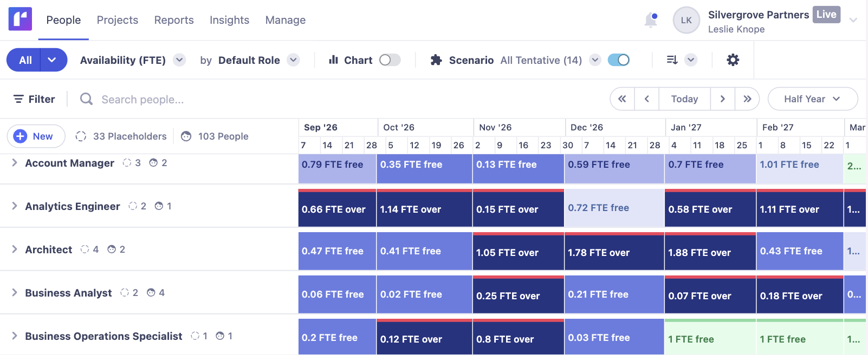Click the search magnifier icon
This screenshot has width=868, height=355.
86,99
